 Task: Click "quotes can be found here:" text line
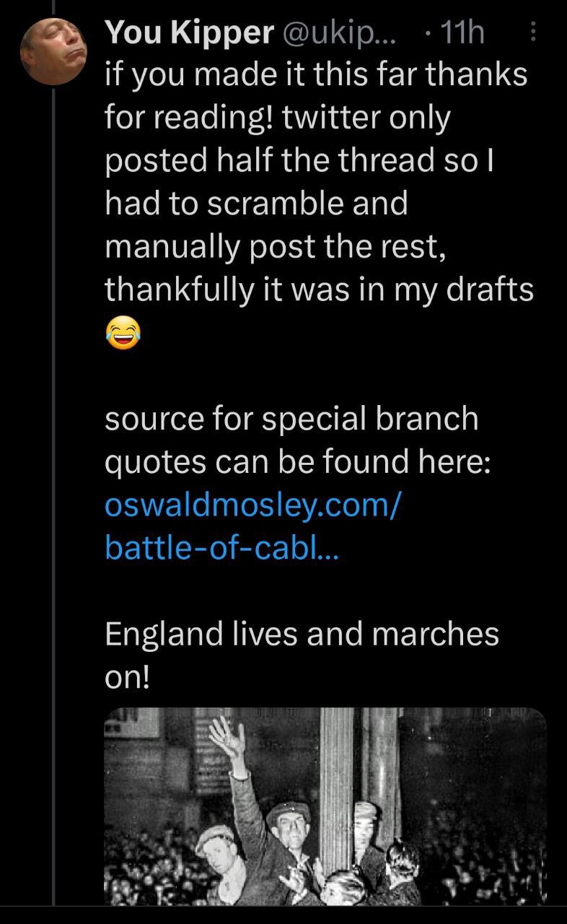(x=298, y=461)
